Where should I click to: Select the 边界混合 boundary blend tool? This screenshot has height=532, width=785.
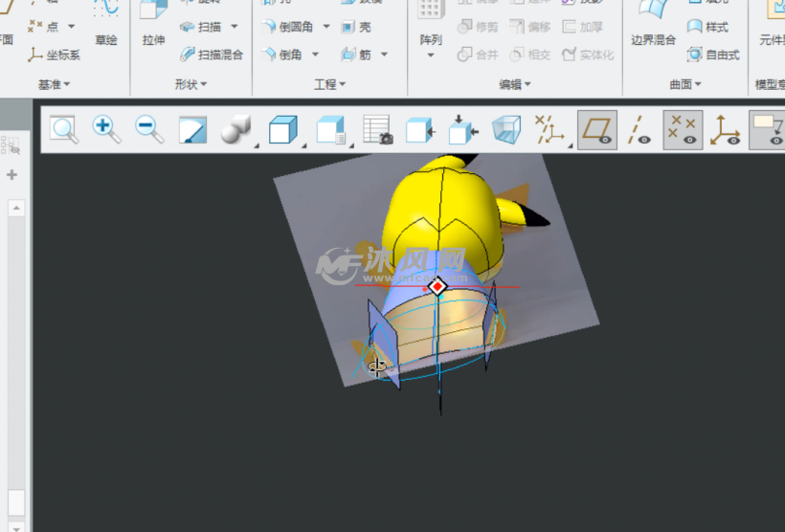click(653, 25)
